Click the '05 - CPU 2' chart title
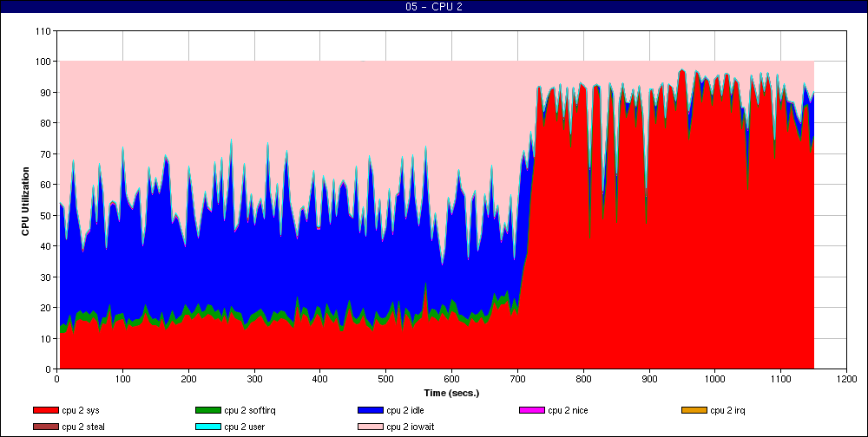 pyautogui.click(x=434, y=7)
